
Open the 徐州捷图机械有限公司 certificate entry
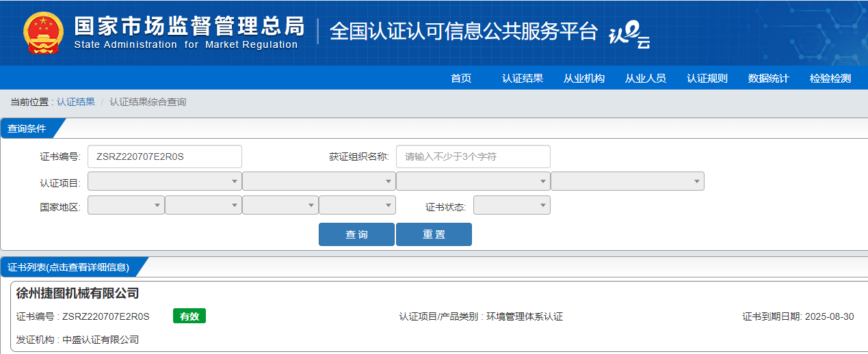pyautogui.click(x=78, y=293)
